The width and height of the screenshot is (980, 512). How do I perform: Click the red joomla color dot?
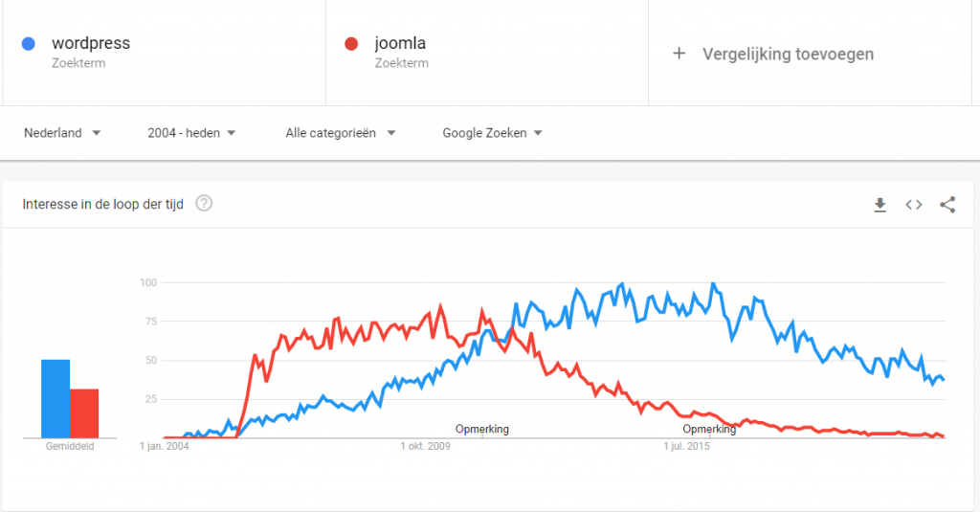(x=351, y=43)
